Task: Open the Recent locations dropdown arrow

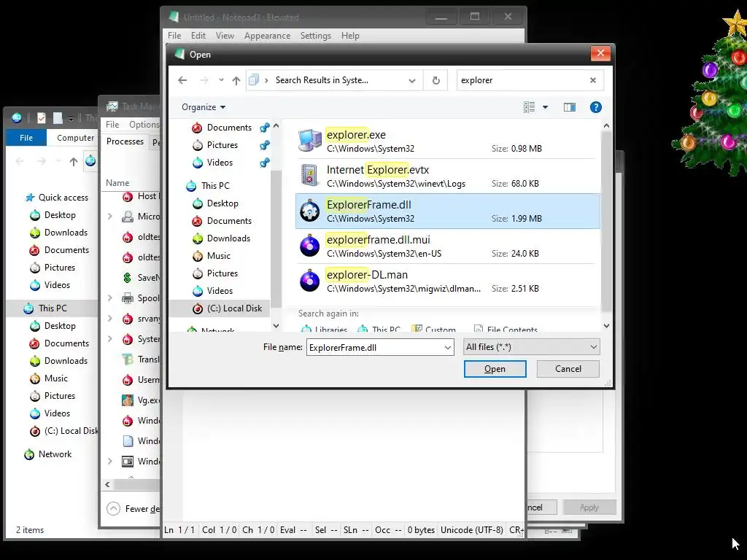Action: pos(221,80)
